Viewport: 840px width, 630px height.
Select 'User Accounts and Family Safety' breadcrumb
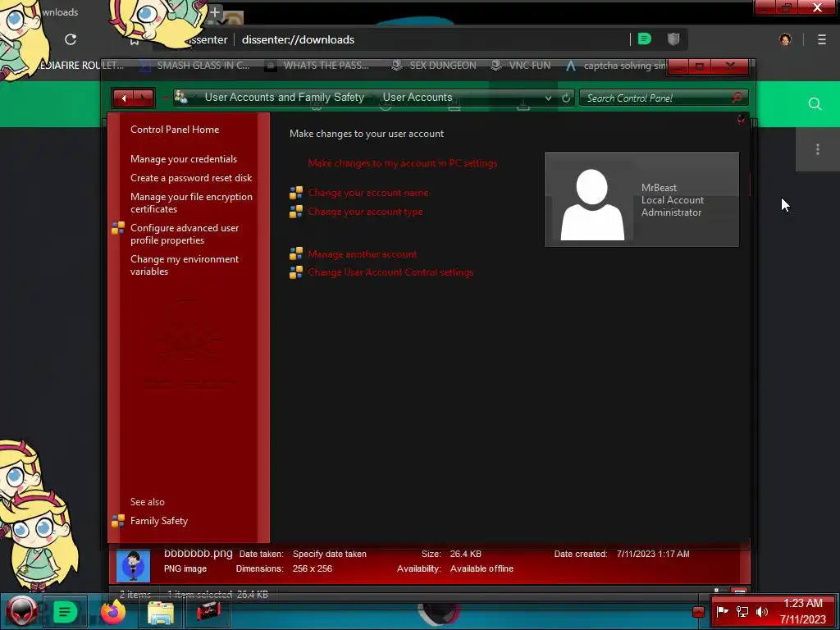[x=284, y=97]
